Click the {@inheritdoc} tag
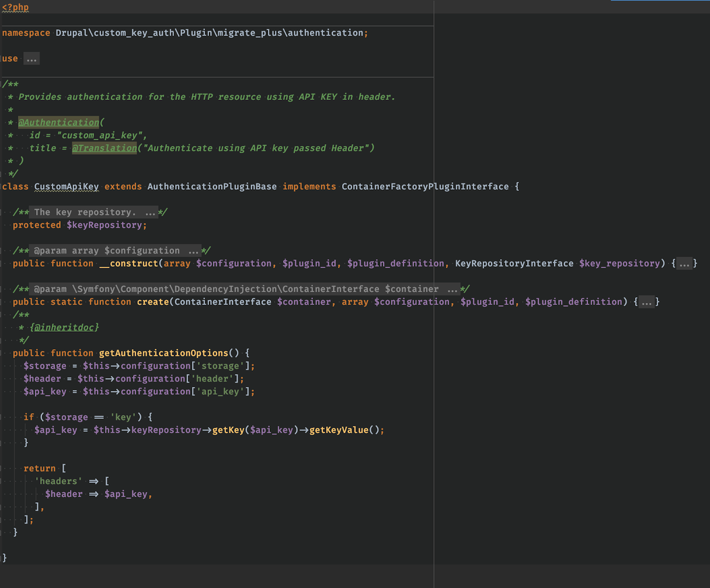Viewport: 710px width, 588px height. point(64,327)
